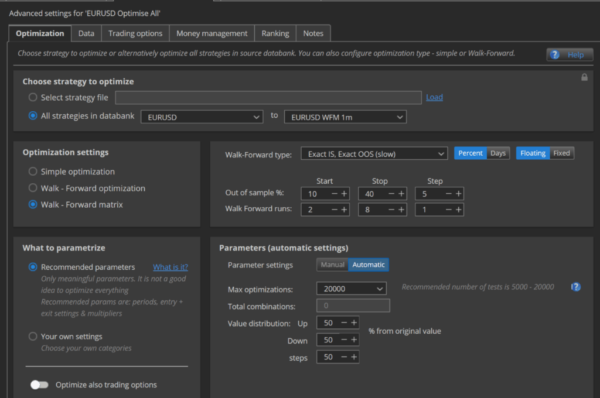Viewport: 600px width, 398px height.
Task: Decrease Out of sample Stop value
Action: 391,194
